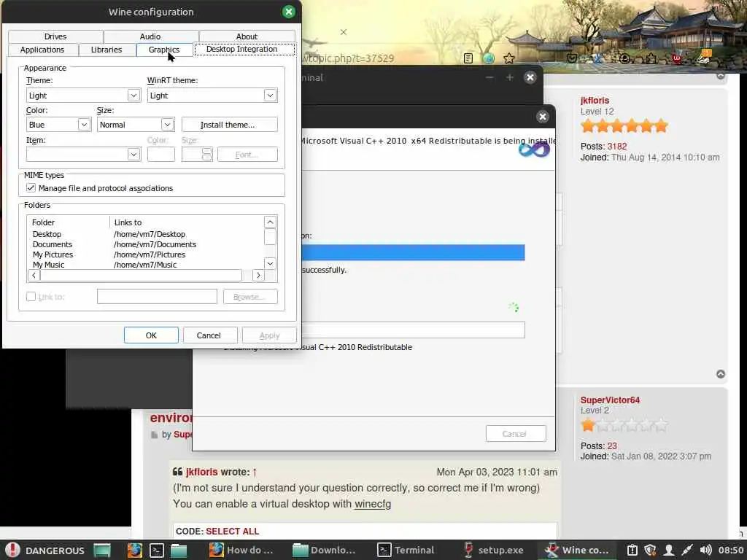
Task: Open jkfloris profile link in the sidebar
Action: [x=595, y=101]
